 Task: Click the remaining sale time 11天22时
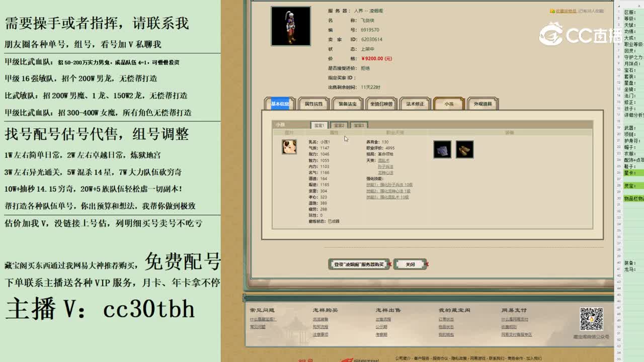(371, 87)
